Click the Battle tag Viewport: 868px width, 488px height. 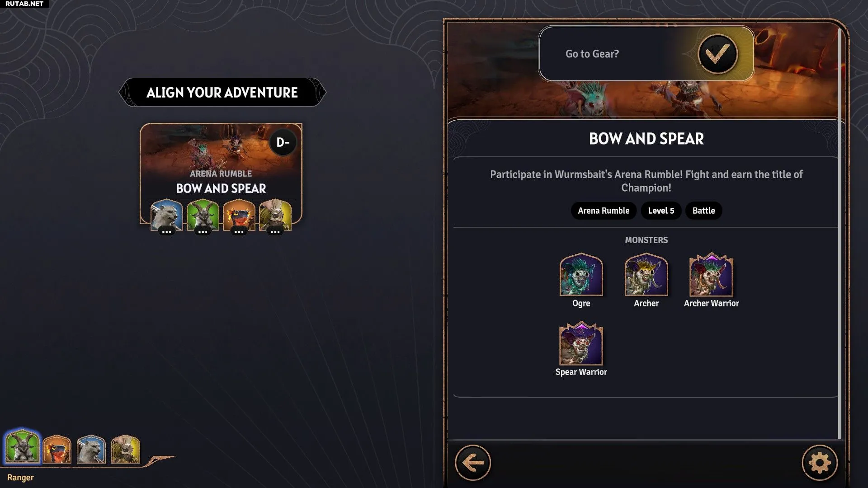point(703,211)
